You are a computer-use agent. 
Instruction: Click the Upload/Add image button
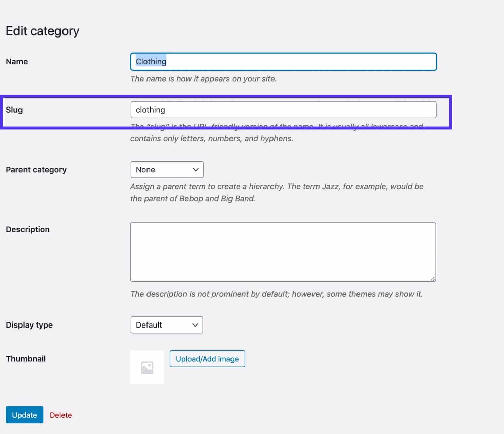coord(207,359)
